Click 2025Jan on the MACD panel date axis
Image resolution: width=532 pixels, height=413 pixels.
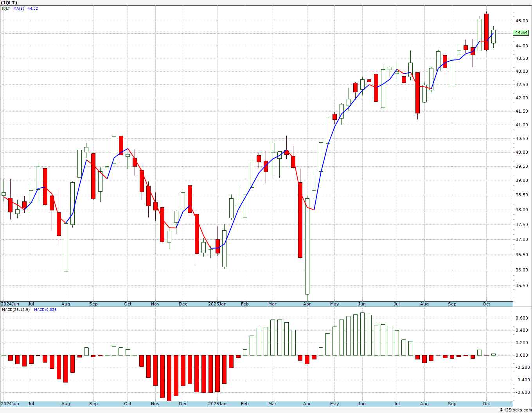tap(217, 404)
